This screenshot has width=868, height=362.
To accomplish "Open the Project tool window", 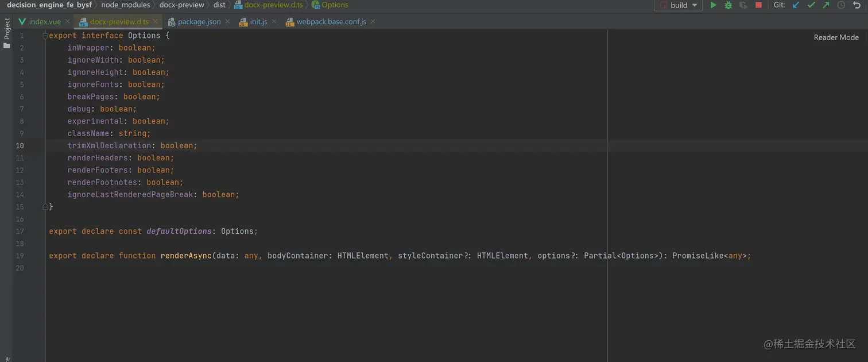I will point(7,33).
